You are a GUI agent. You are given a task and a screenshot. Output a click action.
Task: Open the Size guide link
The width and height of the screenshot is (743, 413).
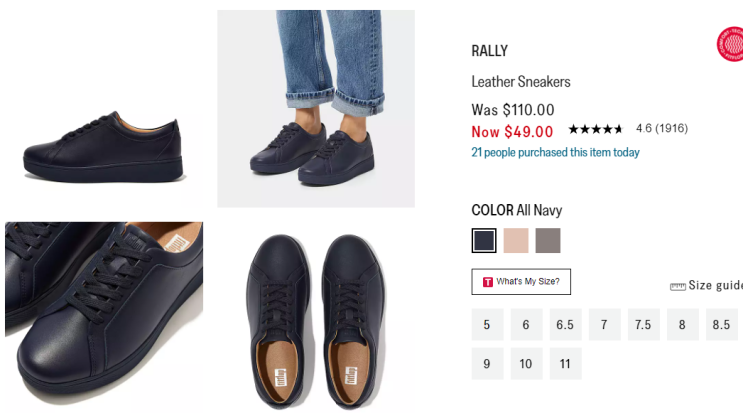[x=714, y=286]
